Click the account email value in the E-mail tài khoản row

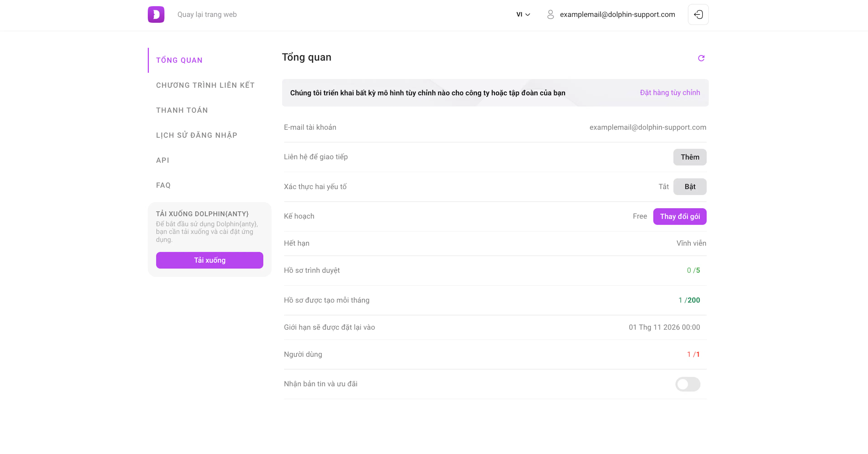[648, 128]
